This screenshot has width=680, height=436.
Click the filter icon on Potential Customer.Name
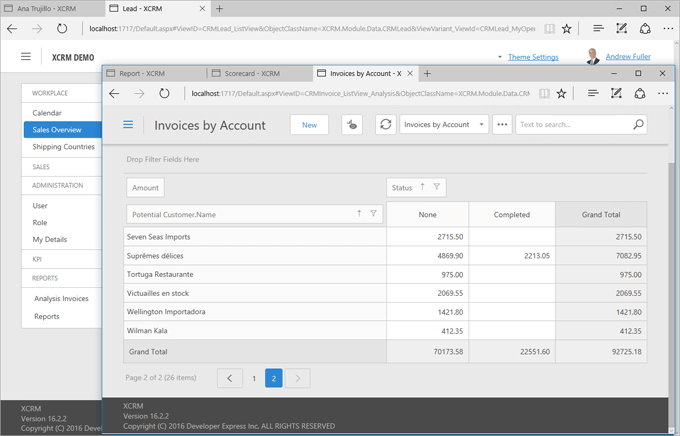tap(373, 213)
